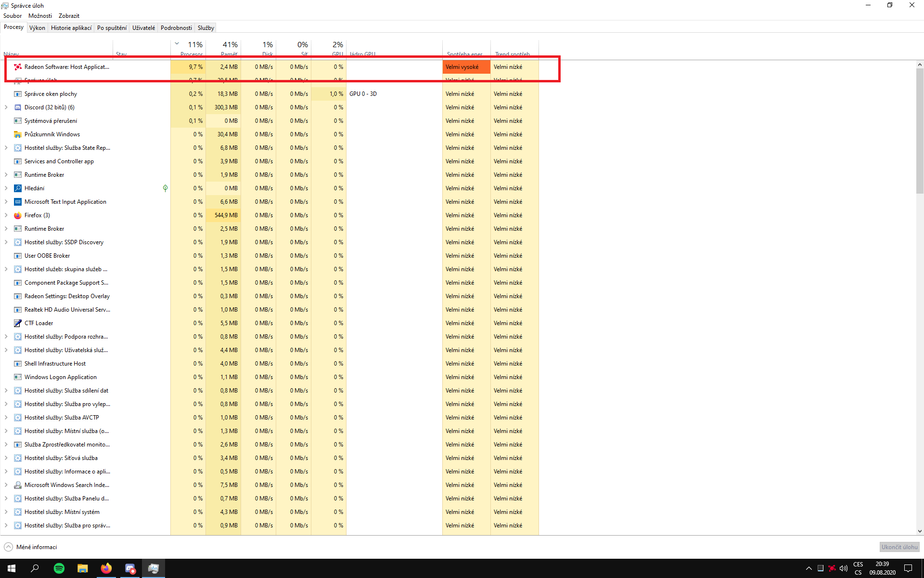
Task: Expand Hostitel služby: SSDP Discovery row
Action: (6, 242)
